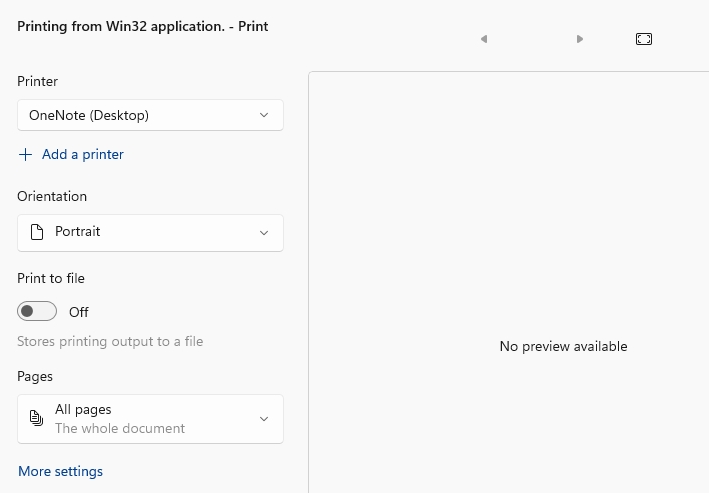Click the plus icon beside Add a printer
Screen dimensions: 709x493
click(x=25, y=155)
